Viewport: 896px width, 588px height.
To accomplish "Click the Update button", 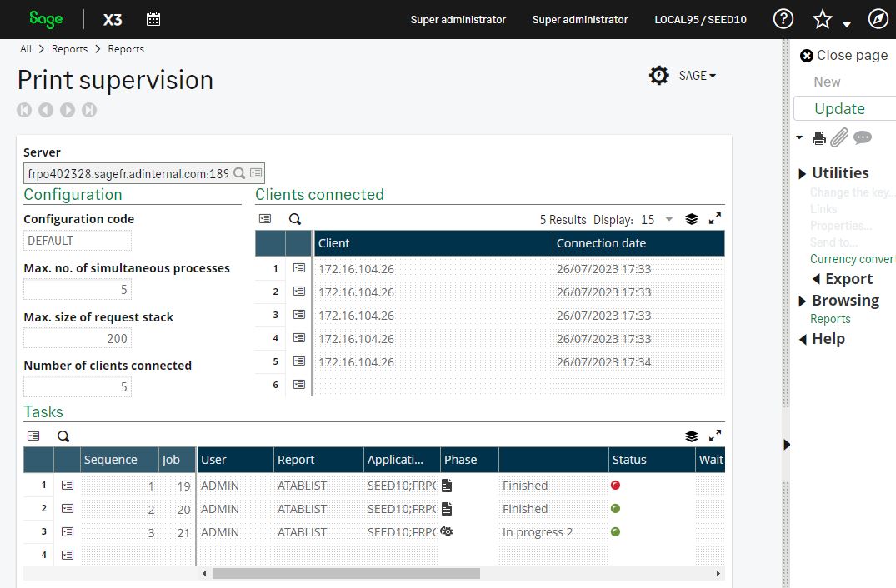I will point(839,108).
